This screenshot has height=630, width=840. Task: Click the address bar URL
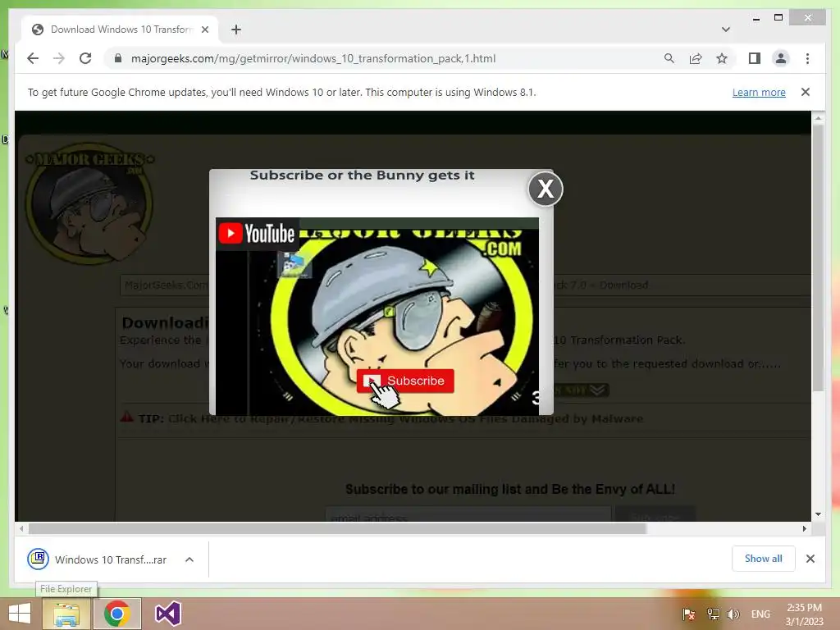(x=313, y=58)
